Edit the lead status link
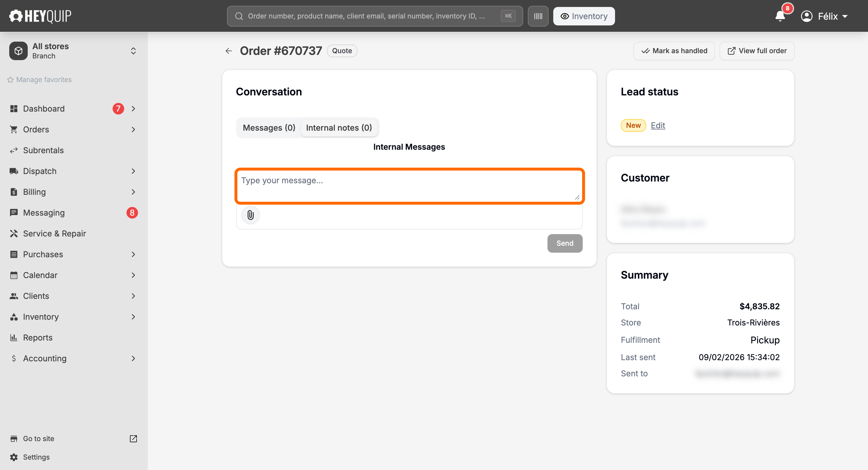 pyautogui.click(x=658, y=125)
